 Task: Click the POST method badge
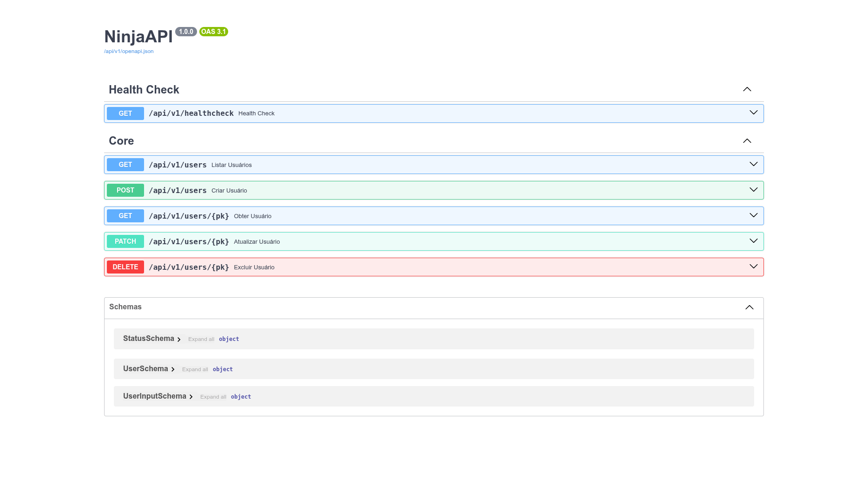click(125, 190)
